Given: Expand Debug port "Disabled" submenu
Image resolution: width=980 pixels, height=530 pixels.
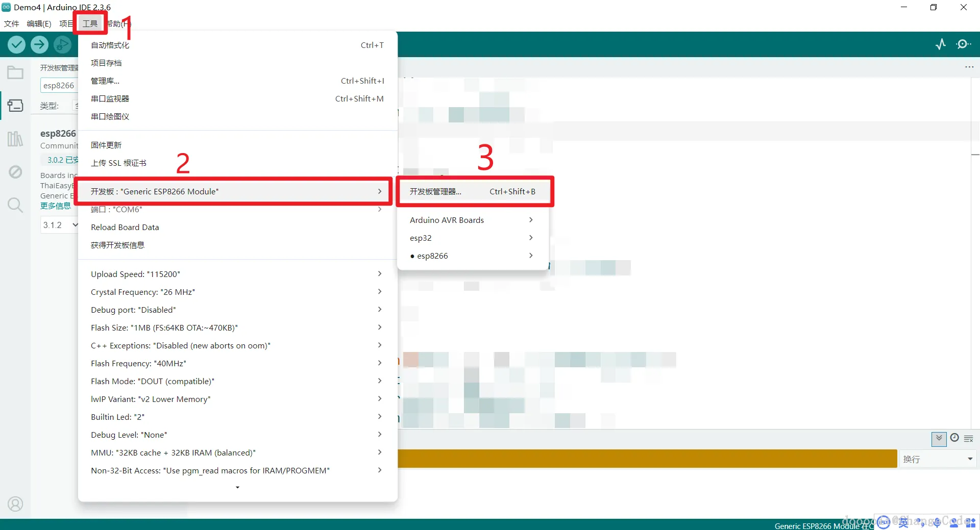Looking at the screenshot, I should tap(238, 310).
